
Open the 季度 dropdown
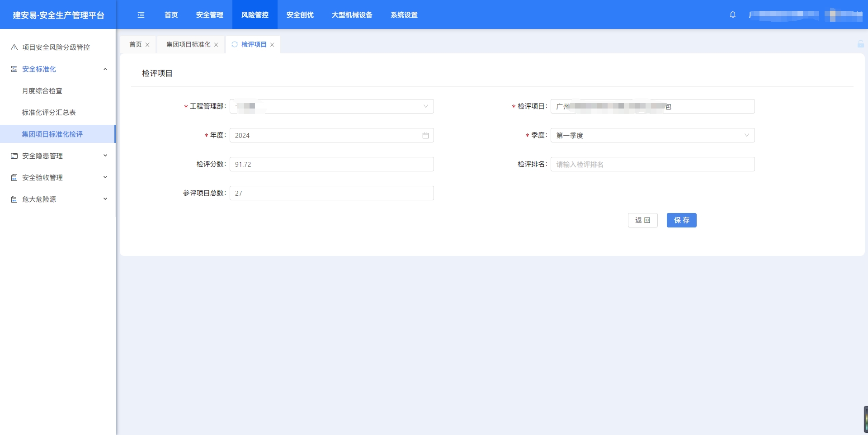[652, 136]
